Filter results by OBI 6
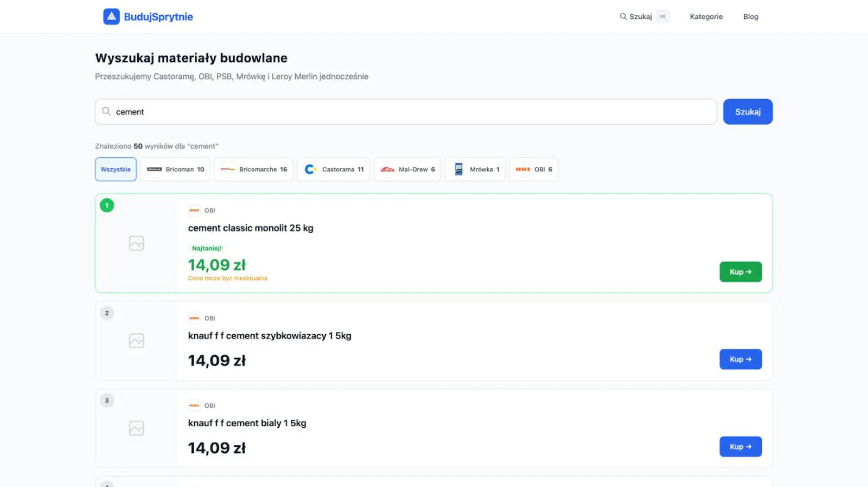The height and width of the screenshot is (487, 868). coord(533,169)
